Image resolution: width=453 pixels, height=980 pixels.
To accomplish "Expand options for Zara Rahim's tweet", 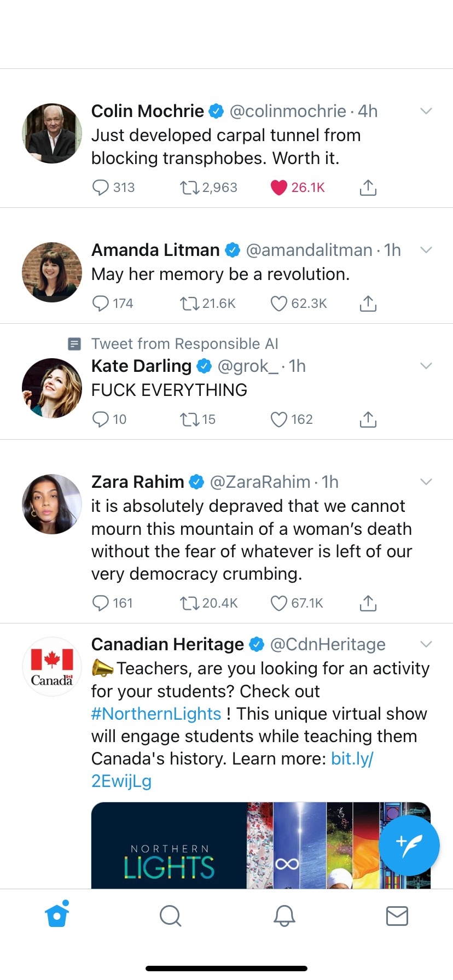I will [x=426, y=482].
